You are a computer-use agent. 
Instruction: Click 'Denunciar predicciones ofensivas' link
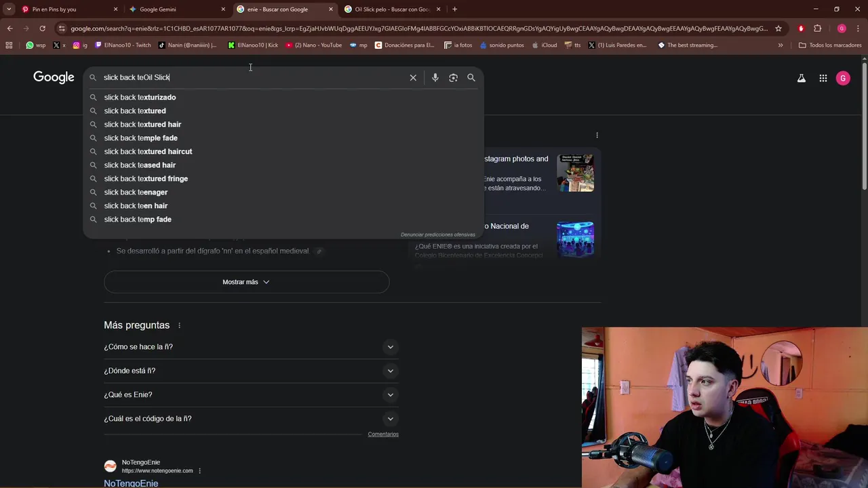pyautogui.click(x=437, y=235)
